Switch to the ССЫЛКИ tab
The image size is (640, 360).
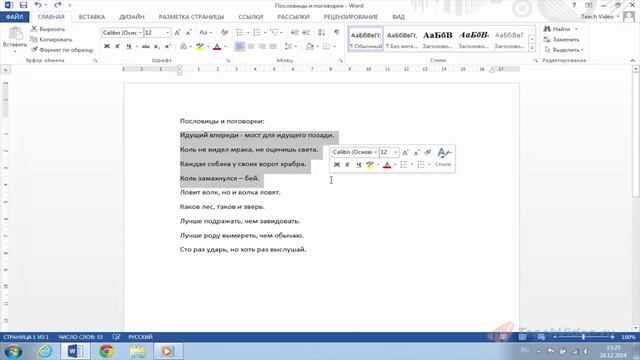[251, 17]
